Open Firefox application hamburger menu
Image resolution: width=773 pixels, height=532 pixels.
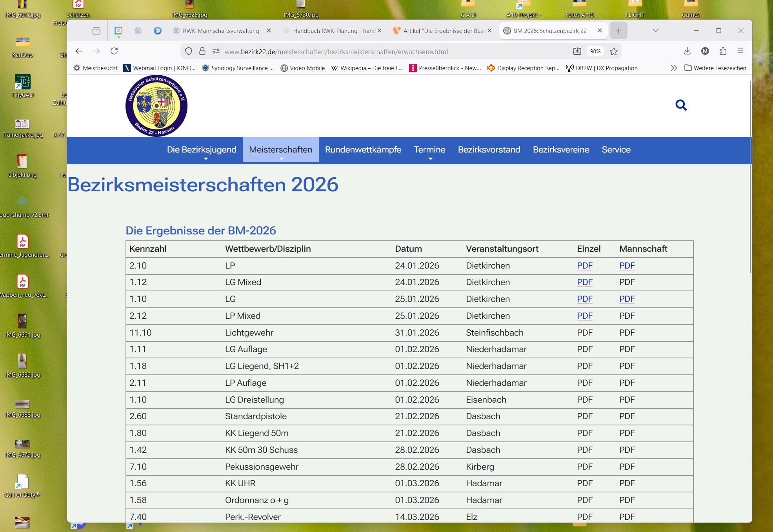pos(740,51)
